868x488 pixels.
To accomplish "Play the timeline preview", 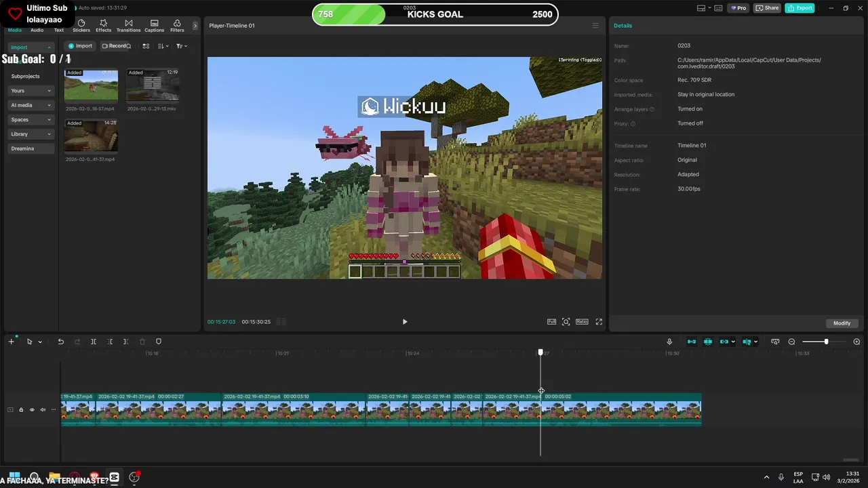I will coord(405,322).
